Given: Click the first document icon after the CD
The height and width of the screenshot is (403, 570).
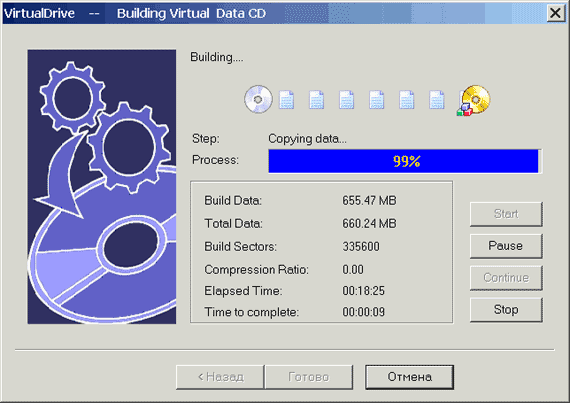Looking at the screenshot, I should 286,100.
